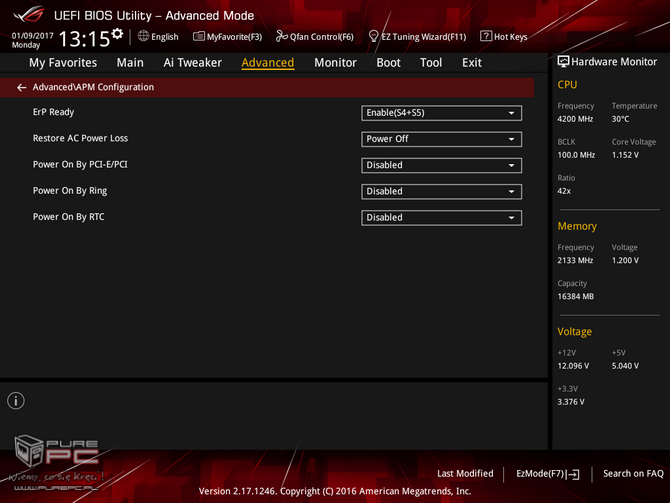Screen dimensions: 670x503
Task: Open Qfan Control(F6)
Action: (315, 37)
